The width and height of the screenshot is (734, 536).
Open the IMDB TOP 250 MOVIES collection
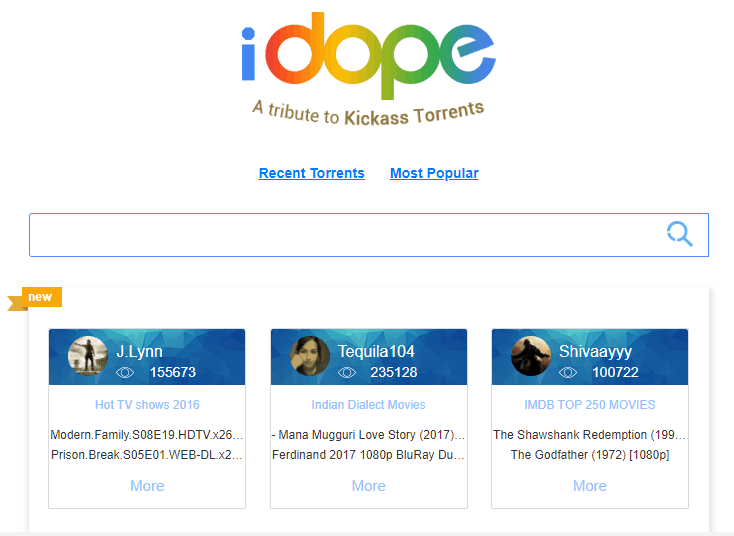pos(590,404)
